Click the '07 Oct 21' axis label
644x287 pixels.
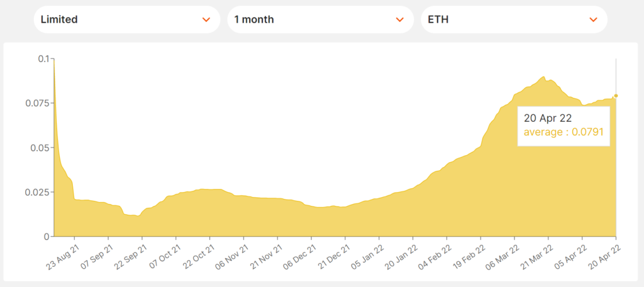[x=164, y=256]
